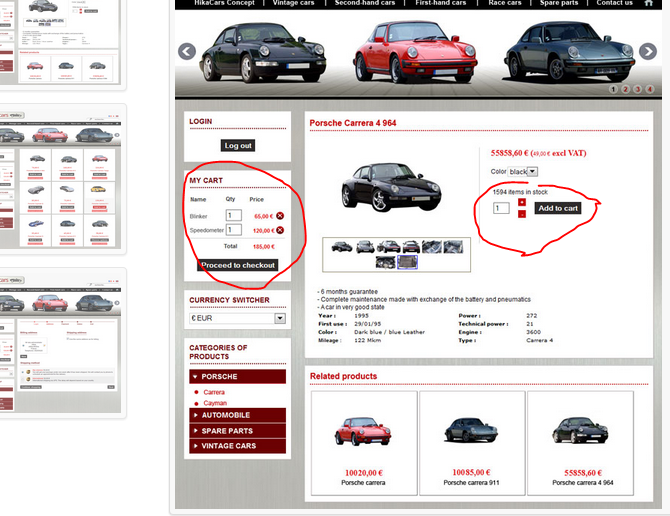Click the main black Porsche product image
Viewport: 670px width, 516px height.
[391, 187]
